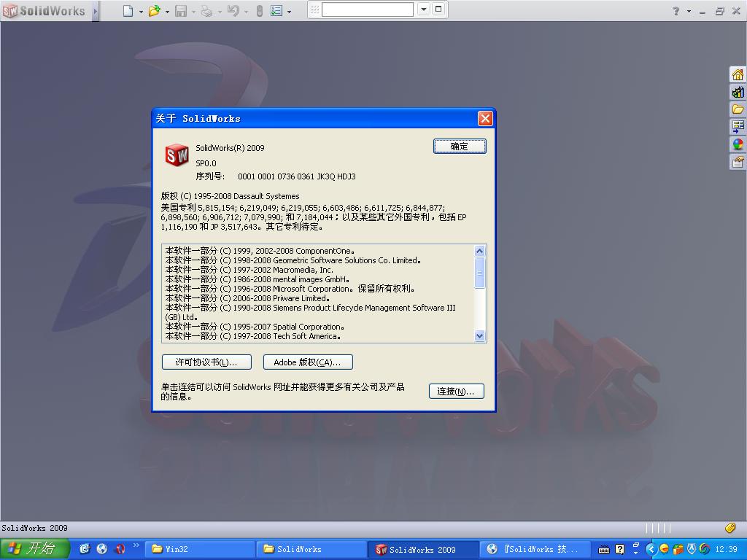The image size is (747, 560).
Task: Click the scroll up arrow of the credits list
Action: (480, 251)
